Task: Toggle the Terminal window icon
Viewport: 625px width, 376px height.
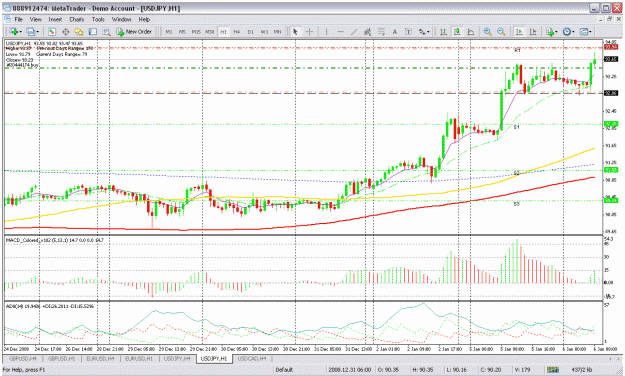Action: tap(92, 31)
